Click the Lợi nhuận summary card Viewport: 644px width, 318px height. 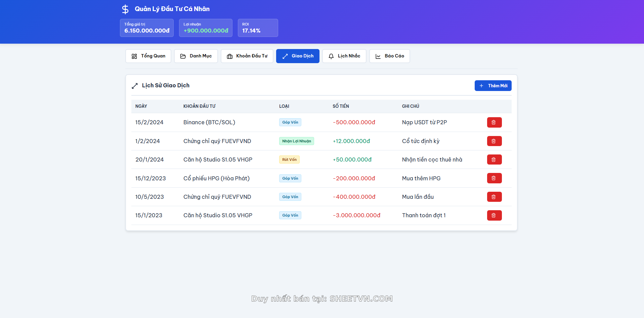[x=206, y=28]
